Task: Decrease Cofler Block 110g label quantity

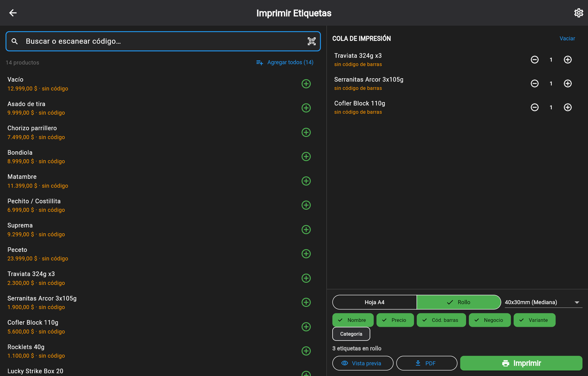Action: coord(535,107)
